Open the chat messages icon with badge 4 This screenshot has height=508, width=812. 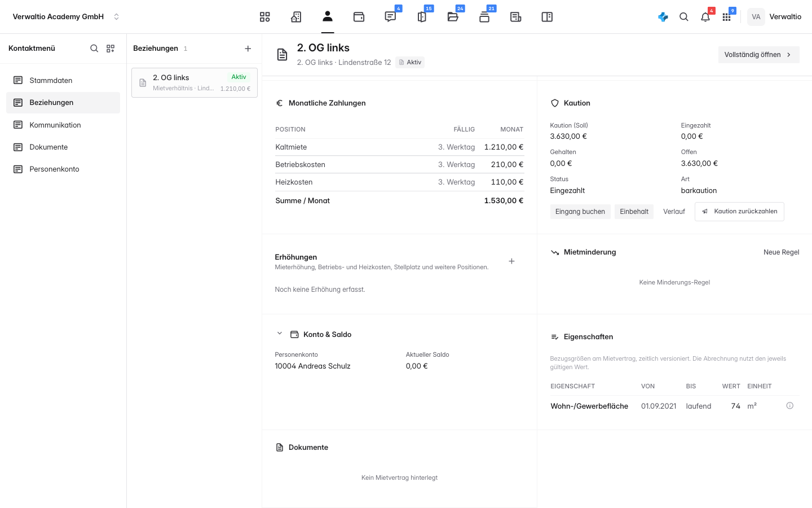click(x=390, y=17)
